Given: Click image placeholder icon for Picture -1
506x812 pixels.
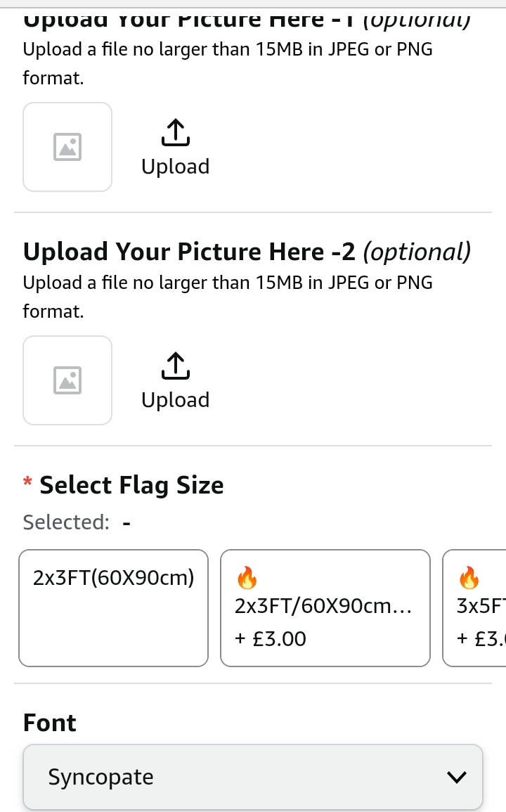Looking at the screenshot, I should 67,147.
